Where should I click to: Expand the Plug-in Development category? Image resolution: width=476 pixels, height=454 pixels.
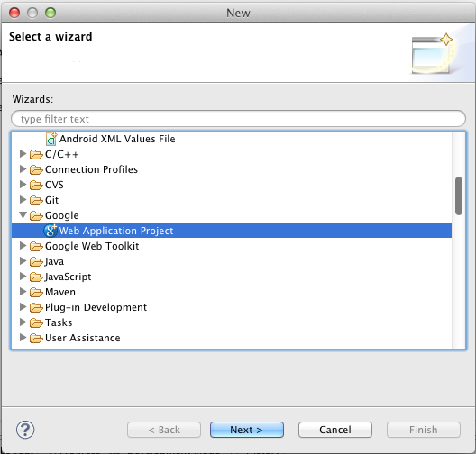tap(23, 307)
